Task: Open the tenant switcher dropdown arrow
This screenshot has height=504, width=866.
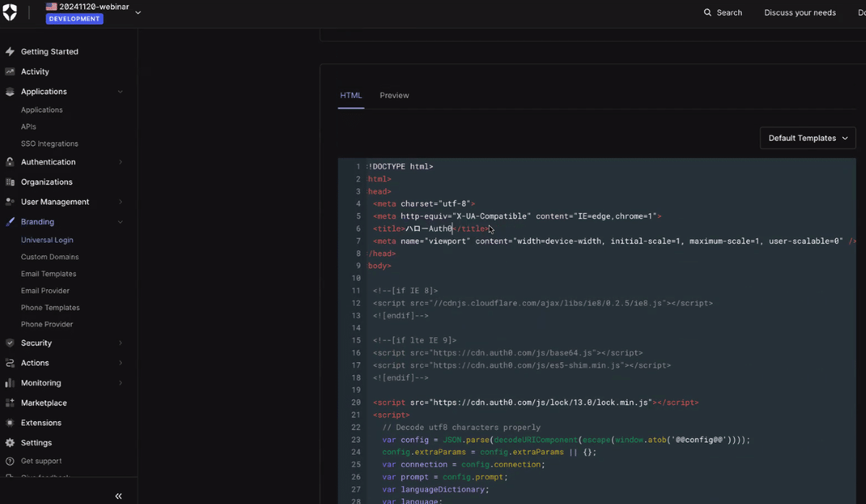Action: point(138,12)
